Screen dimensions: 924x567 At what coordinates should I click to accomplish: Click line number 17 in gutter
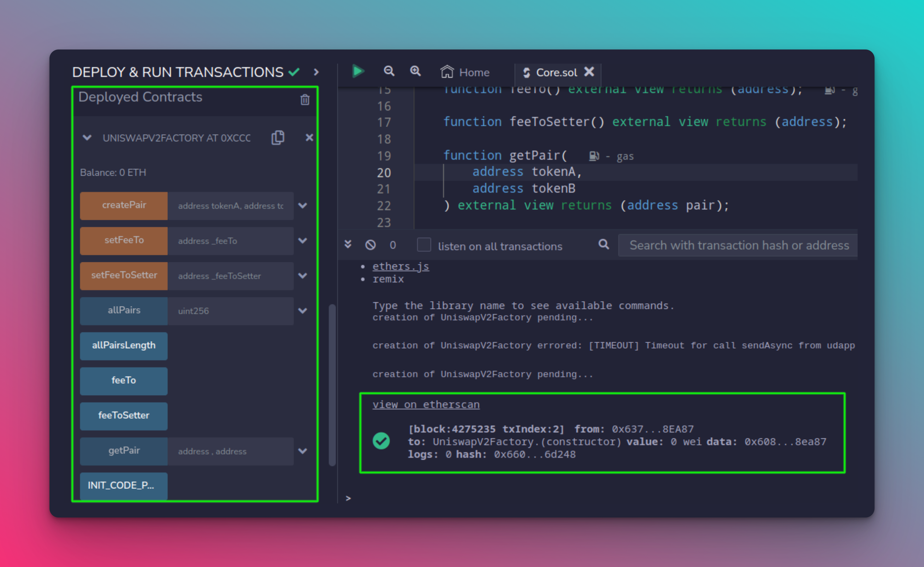pos(384,122)
